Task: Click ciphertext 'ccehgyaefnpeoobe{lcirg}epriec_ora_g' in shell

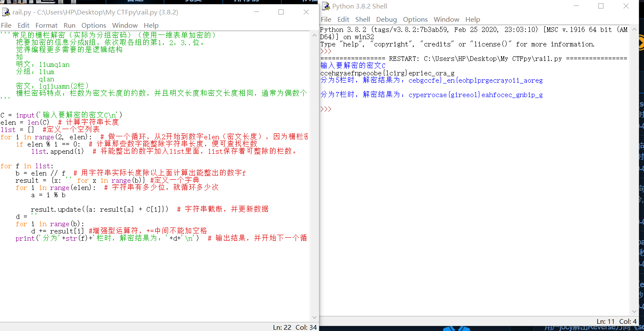Action: coord(387,73)
